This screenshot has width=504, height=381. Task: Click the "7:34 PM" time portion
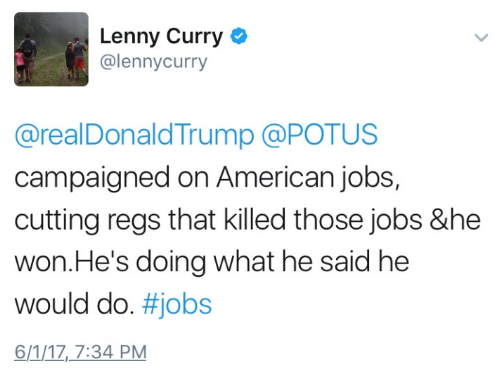point(111,352)
